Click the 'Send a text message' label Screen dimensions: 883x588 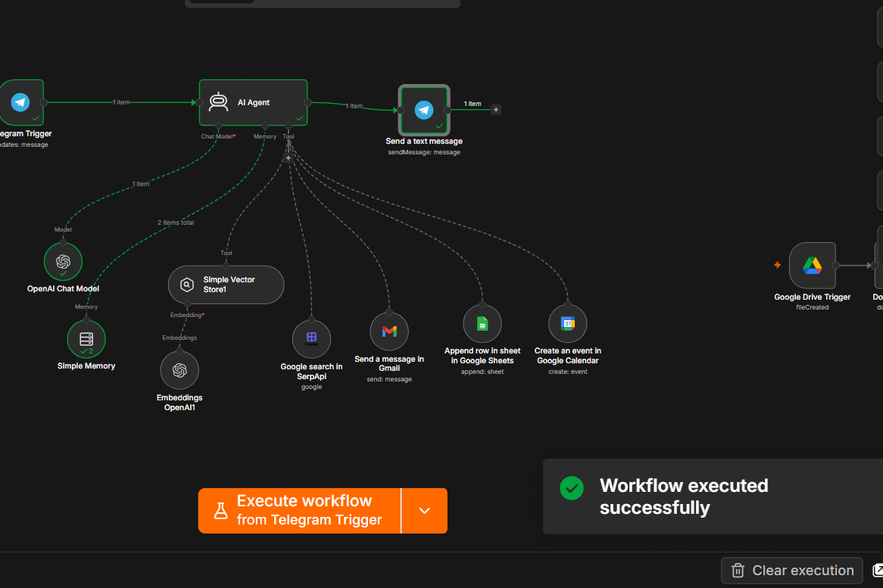pos(424,142)
